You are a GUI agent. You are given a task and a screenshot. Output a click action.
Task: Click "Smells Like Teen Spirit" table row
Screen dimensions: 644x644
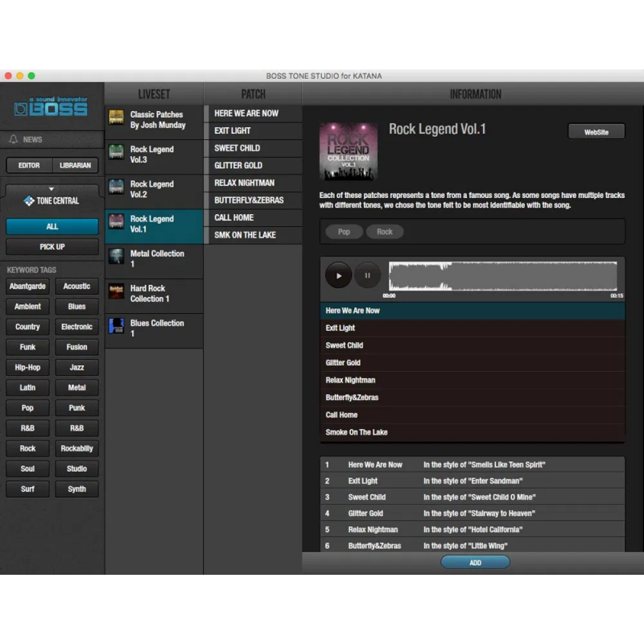click(x=473, y=464)
